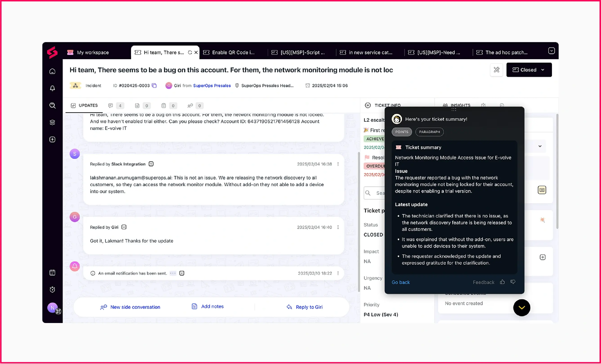Select POINTS summary format
The image size is (601, 364).
[401, 132]
